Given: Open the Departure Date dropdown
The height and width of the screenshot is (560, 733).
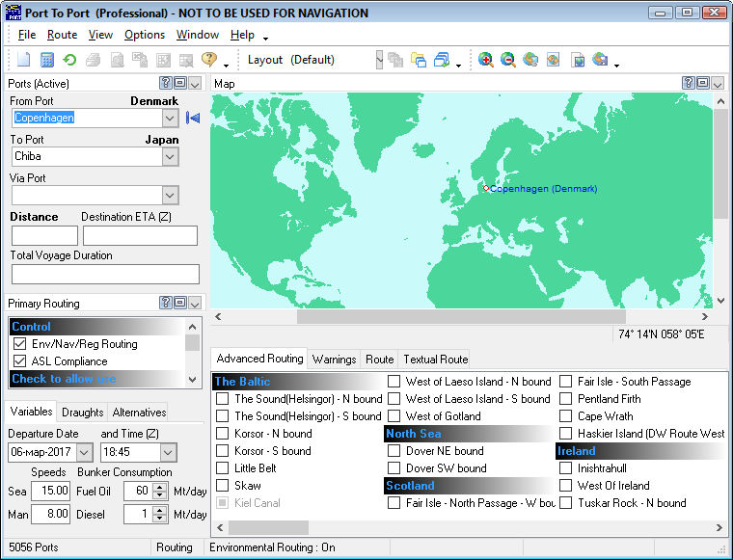Looking at the screenshot, I should pos(83,452).
